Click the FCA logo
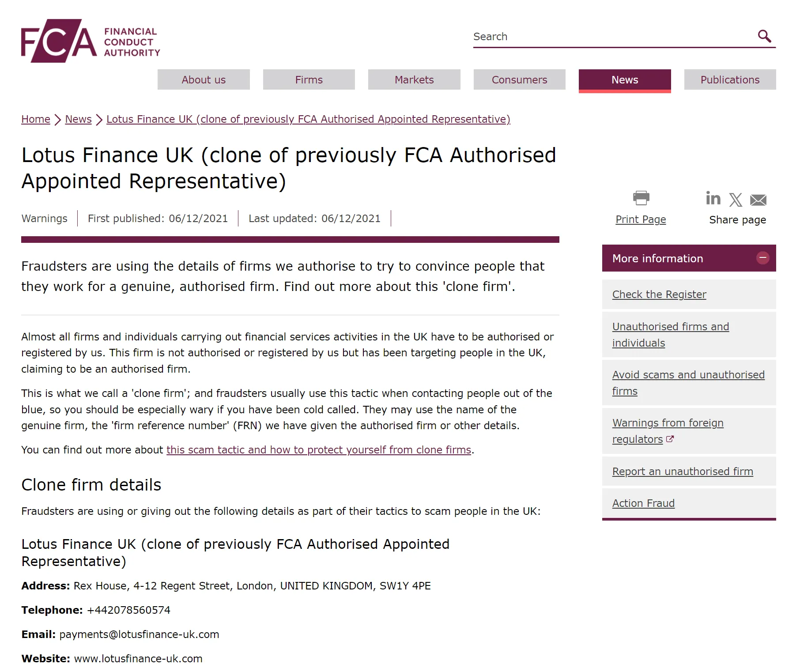The image size is (800, 672). pos(91,41)
